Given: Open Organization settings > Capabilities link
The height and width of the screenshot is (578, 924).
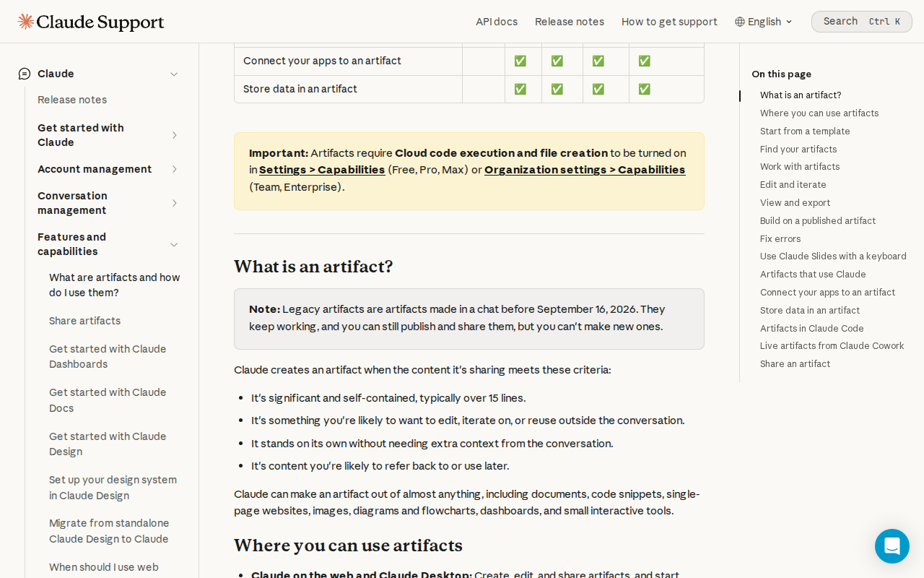Looking at the screenshot, I should (585, 170).
